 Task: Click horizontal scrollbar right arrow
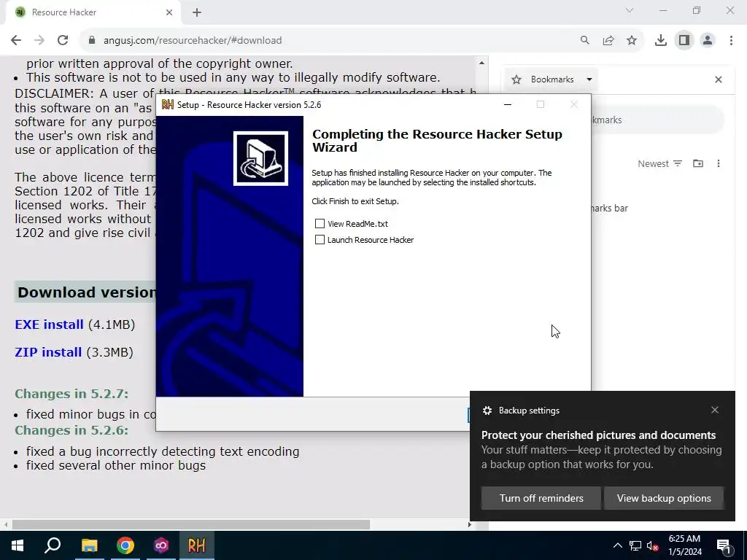click(470, 525)
